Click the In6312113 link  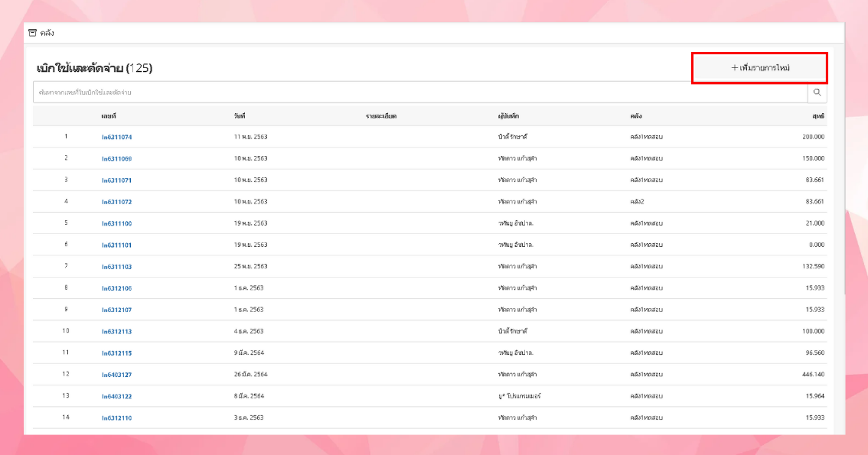[x=116, y=332]
